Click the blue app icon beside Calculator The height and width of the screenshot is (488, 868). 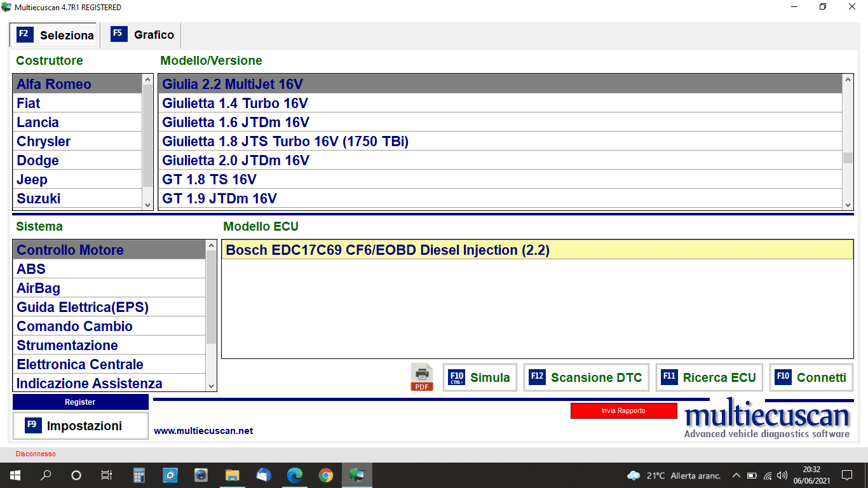click(170, 475)
